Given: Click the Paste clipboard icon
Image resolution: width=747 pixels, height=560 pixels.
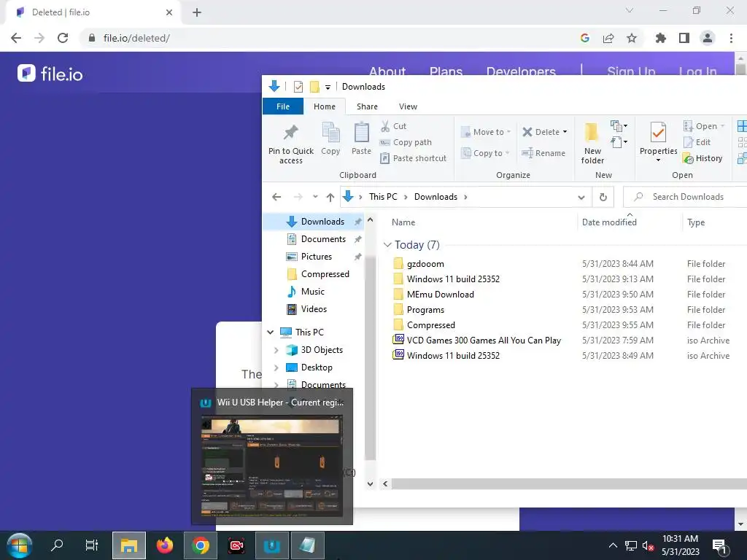Looking at the screenshot, I should coord(361,133).
